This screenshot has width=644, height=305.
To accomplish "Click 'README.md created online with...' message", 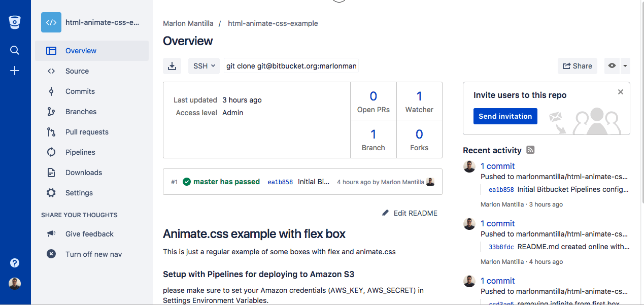I will [x=573, y=247].
